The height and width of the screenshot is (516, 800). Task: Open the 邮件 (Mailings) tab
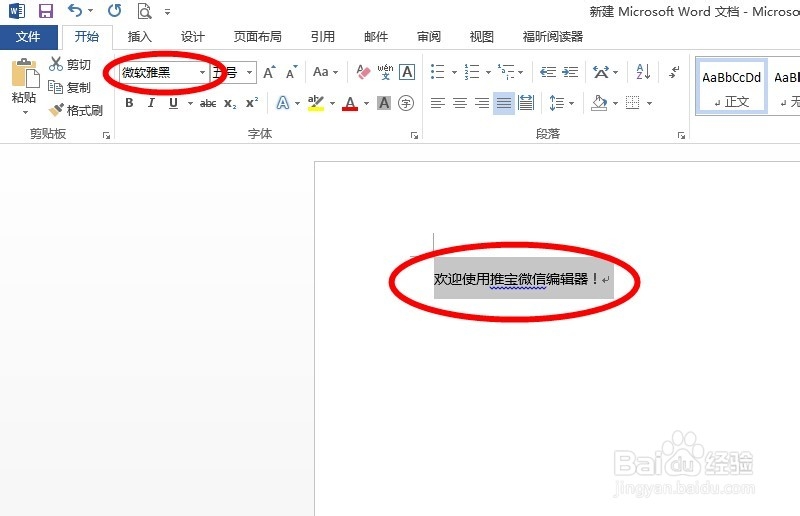coord(376,37)
